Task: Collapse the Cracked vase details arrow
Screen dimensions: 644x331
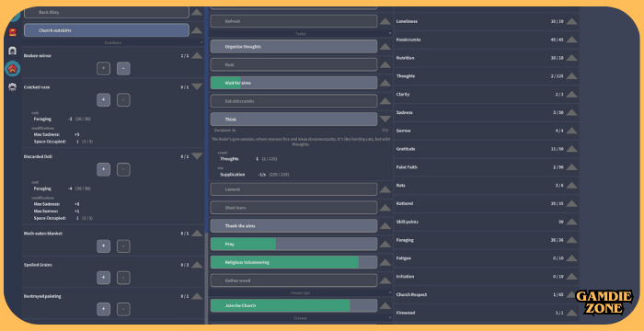Action: [x=197, y=87]
